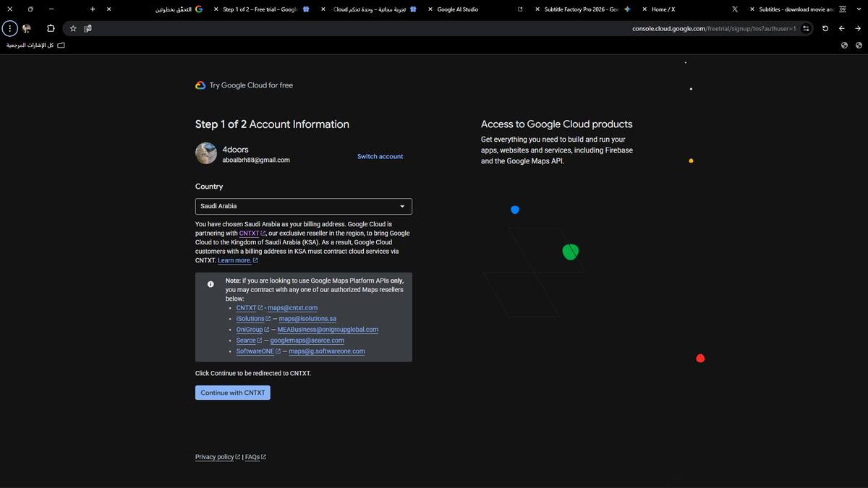
Task: Close the Google AI Studio tab
Action: pyautogui.click(x=430, y=9)
